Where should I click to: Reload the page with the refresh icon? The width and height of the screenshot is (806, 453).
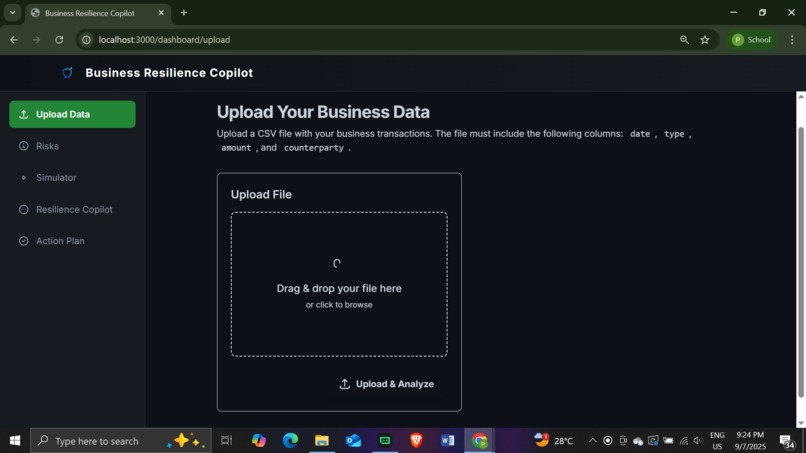click(x=59, y=40)
